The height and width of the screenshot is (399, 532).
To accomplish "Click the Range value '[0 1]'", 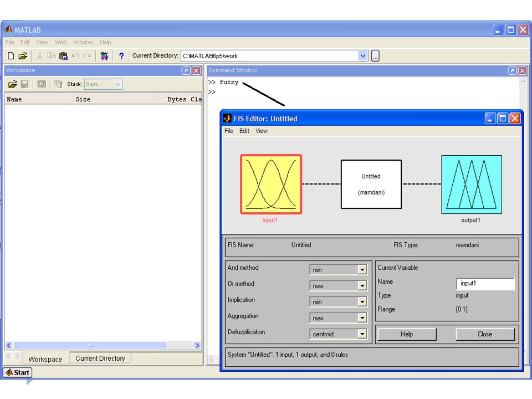I will click(x=462, y=309).
